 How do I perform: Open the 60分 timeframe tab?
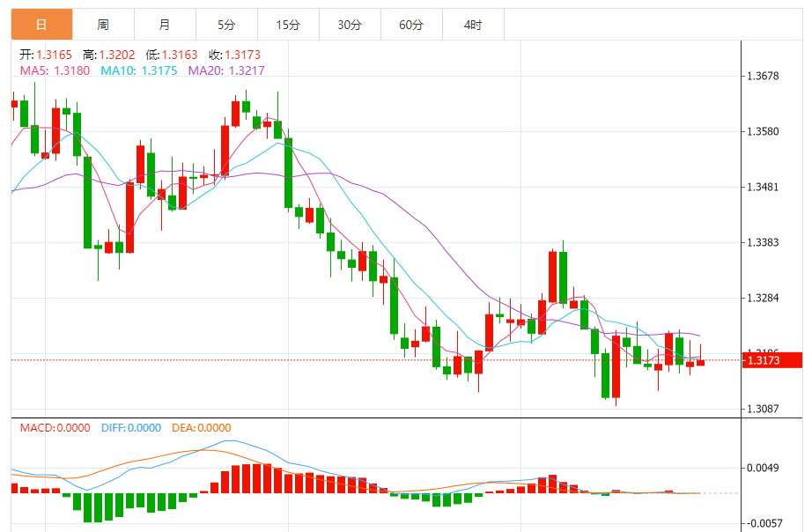pyautogui.click(x=411, y=25)
